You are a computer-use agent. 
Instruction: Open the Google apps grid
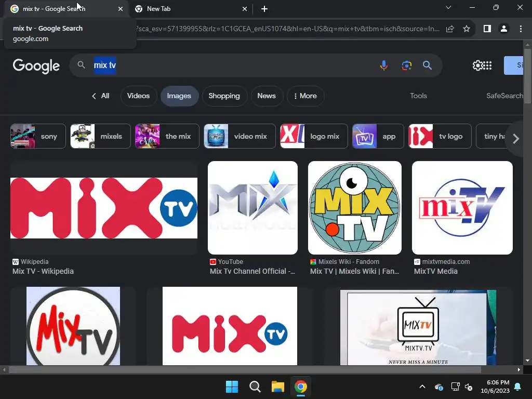tap(487, 65)
